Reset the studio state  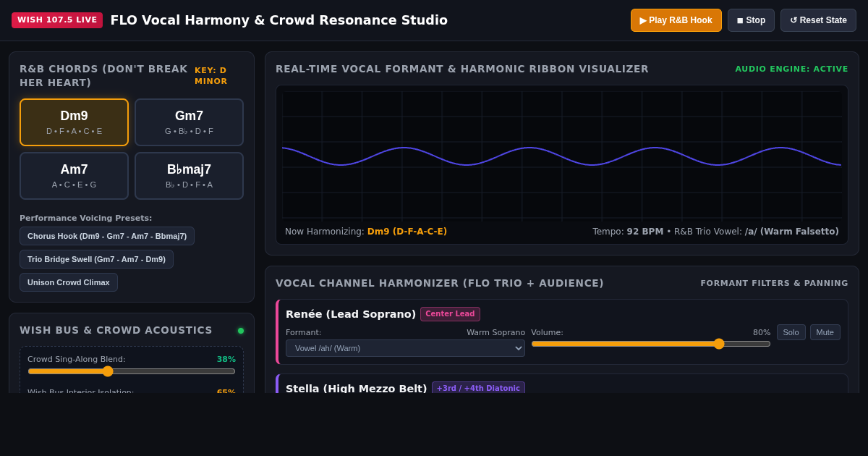pyautogui.click(x=818, y=20)
